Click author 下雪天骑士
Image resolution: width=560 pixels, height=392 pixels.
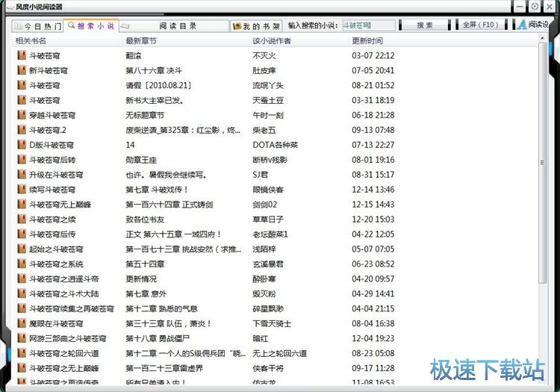point(272,324)
